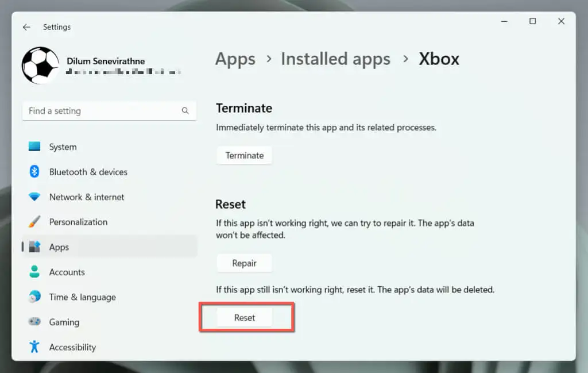588x373 pixels.
Task: Click the Accessibility figure icon
Action: pos(34,347)
